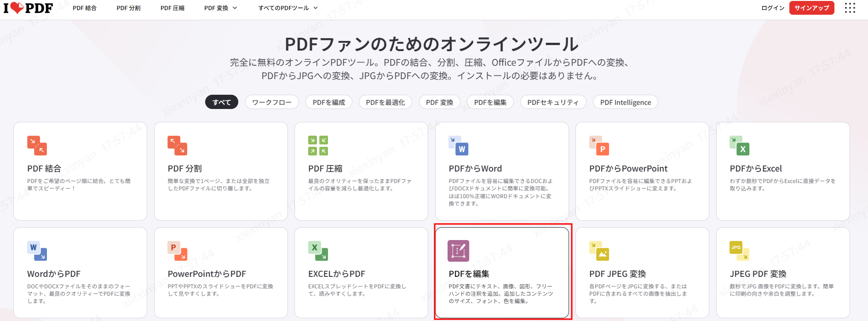Select the PDFを編成 filter tab
The width and height of the screenshot is (868, 321).
pyautogui.click(x=329, y=102)
